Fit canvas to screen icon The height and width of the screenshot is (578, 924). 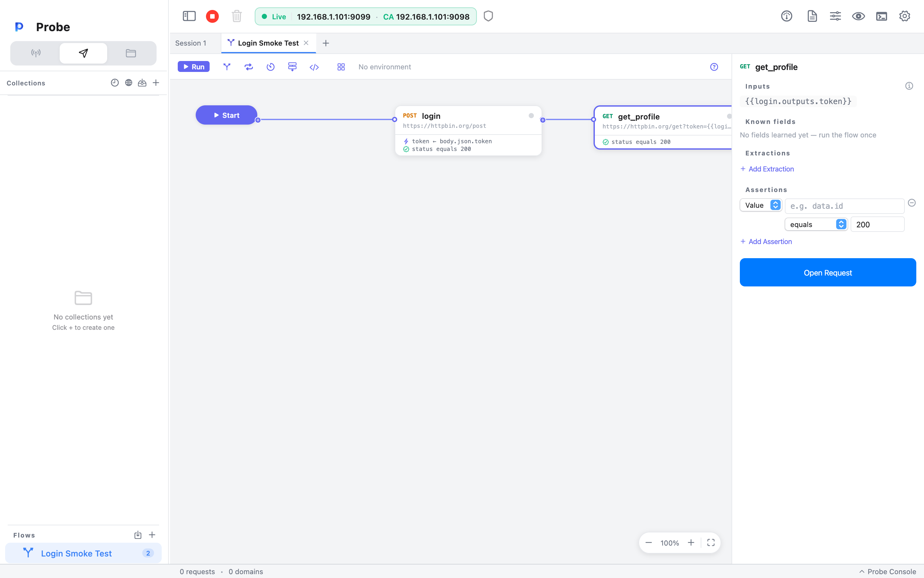(x=711, y=543)
